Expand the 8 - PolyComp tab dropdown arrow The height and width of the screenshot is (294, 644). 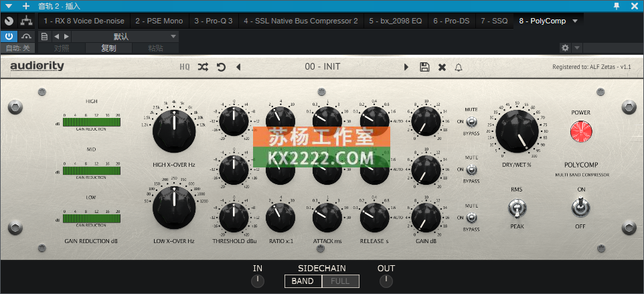575,21
